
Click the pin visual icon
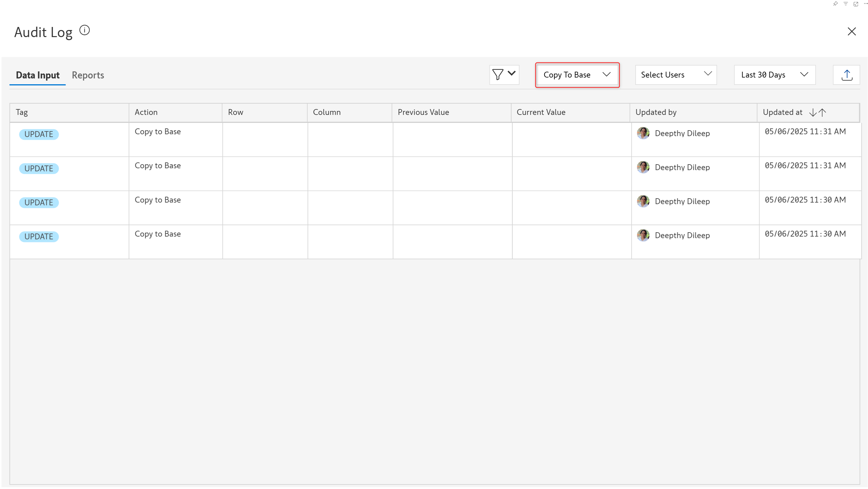[835, 4]
